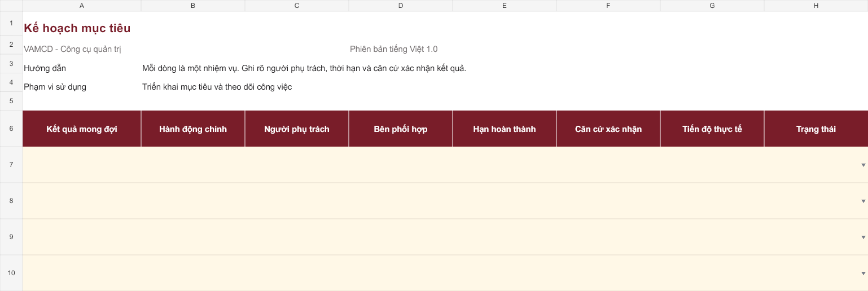Click the 'Người phụ trách' header cell
This screenshot has width=868, height=291.
(x=297, y=129)
